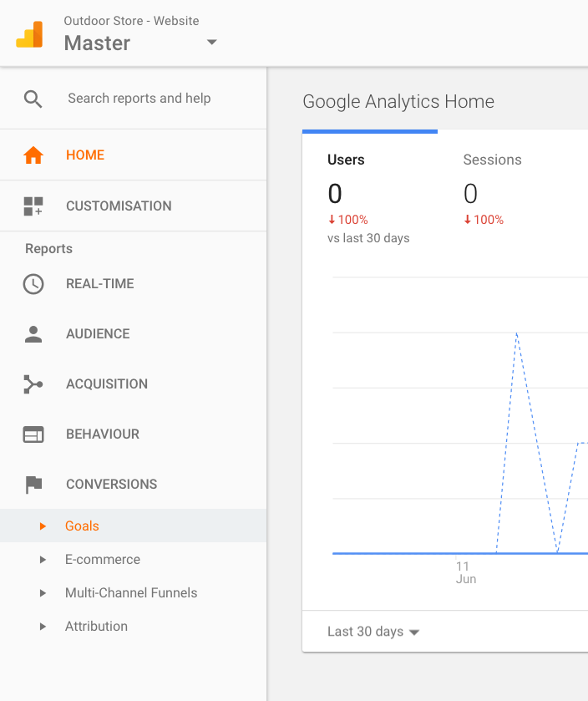Switch to the Sessions metric tab
The image size is (588, 701).
pyautogui.click(x=492, y=160)
